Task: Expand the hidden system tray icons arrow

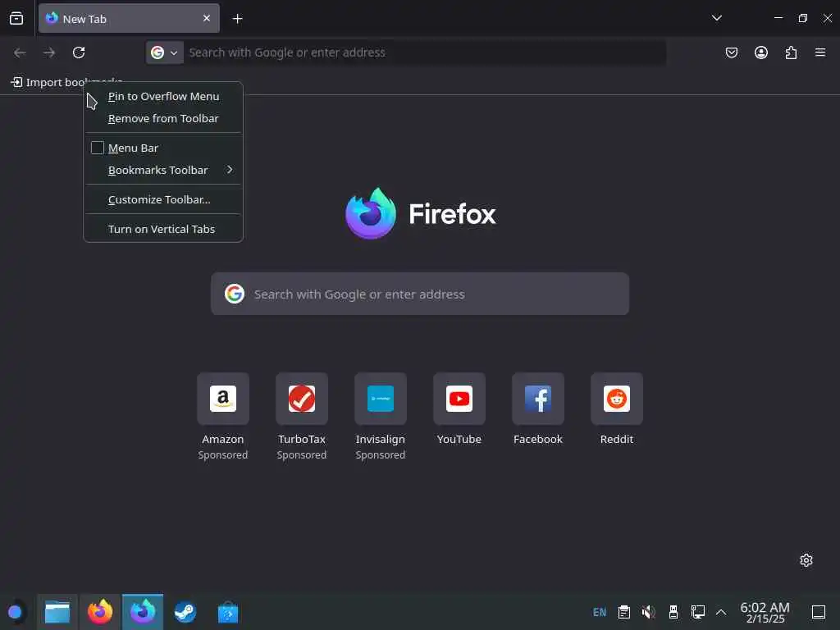Action: pyautogui.click(x=721, y=612)
